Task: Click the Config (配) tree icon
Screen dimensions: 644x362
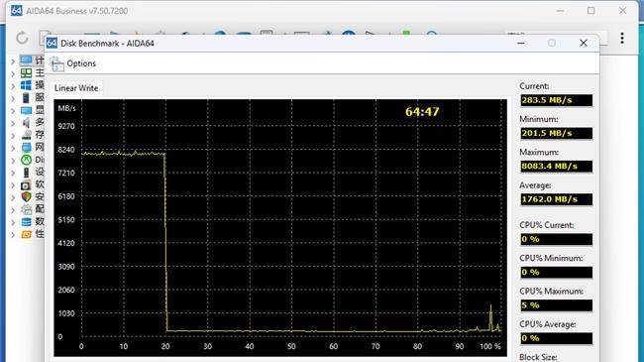Action: click(27, 209)
